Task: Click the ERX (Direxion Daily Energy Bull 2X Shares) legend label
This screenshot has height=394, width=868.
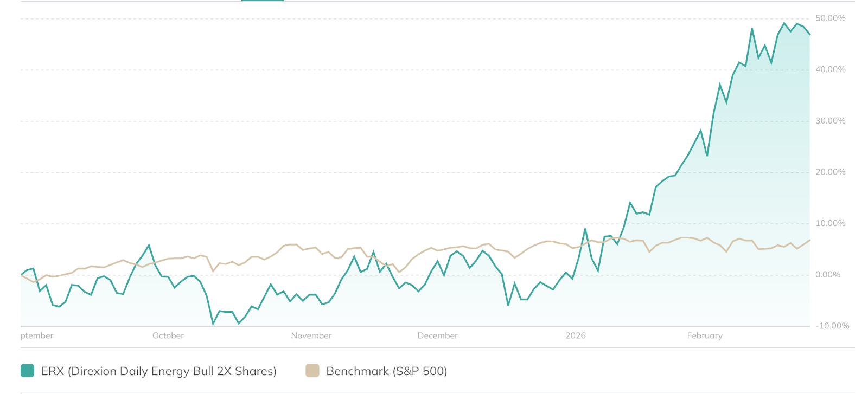Action: coord(159,371)
